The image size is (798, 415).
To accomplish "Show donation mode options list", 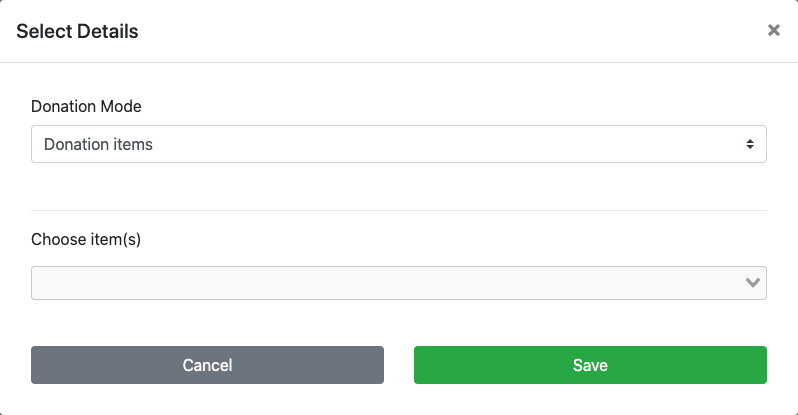I will pyautogui.click(x=398, y=144).
